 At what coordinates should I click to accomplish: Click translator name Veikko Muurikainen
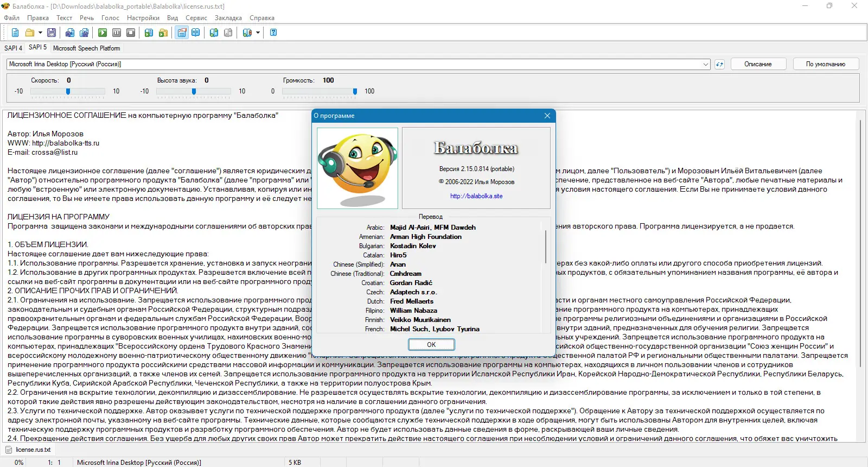pos(420,320)
